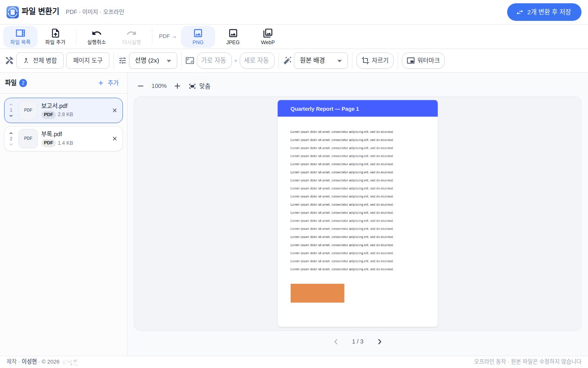Click the magic wand background icon

(x=287, y=61)
